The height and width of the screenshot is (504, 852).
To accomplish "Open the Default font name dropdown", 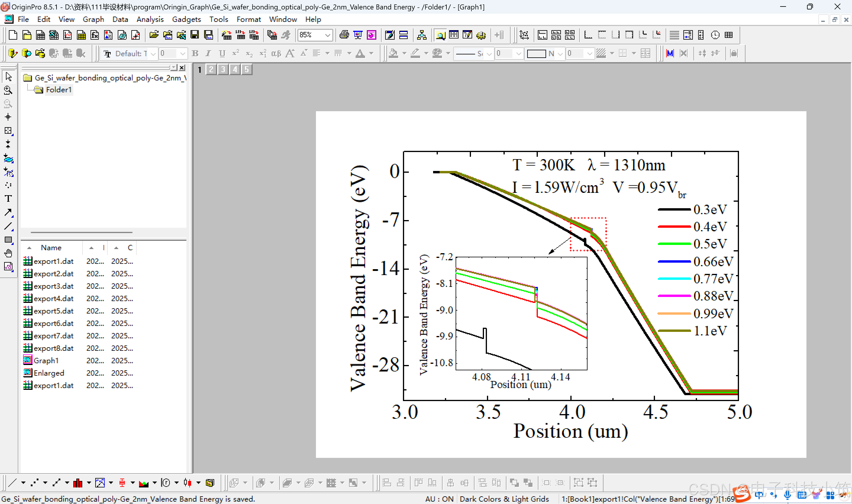I will (153, 54).
